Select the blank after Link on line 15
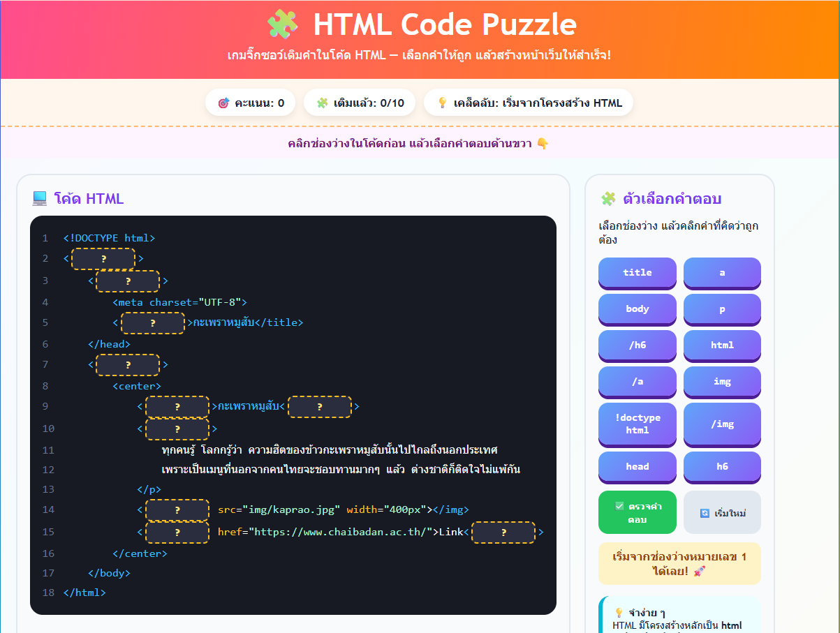Viewport: 840px width, 633px height. click(503, 533)
